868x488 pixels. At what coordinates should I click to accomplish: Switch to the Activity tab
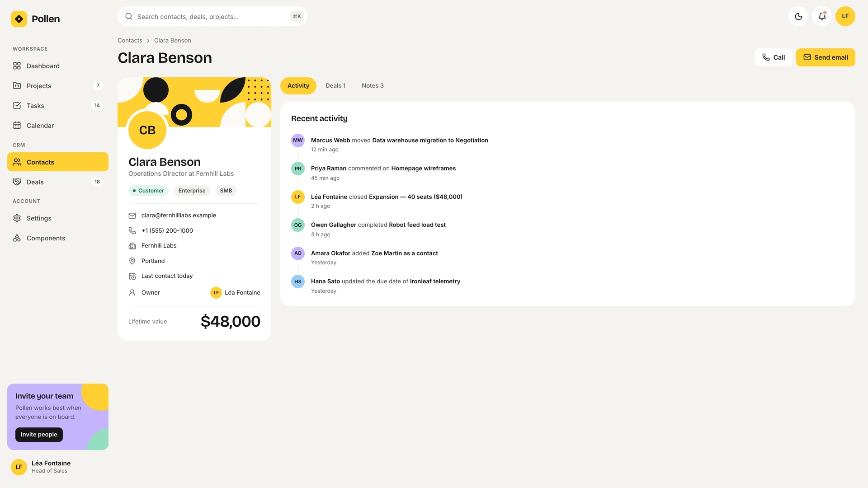(298, 86)
